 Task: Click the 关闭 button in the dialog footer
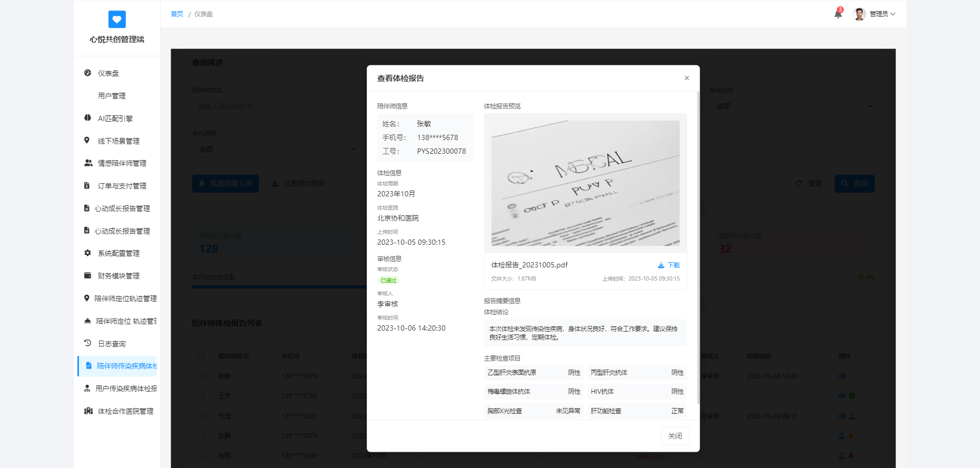(675, 436)
